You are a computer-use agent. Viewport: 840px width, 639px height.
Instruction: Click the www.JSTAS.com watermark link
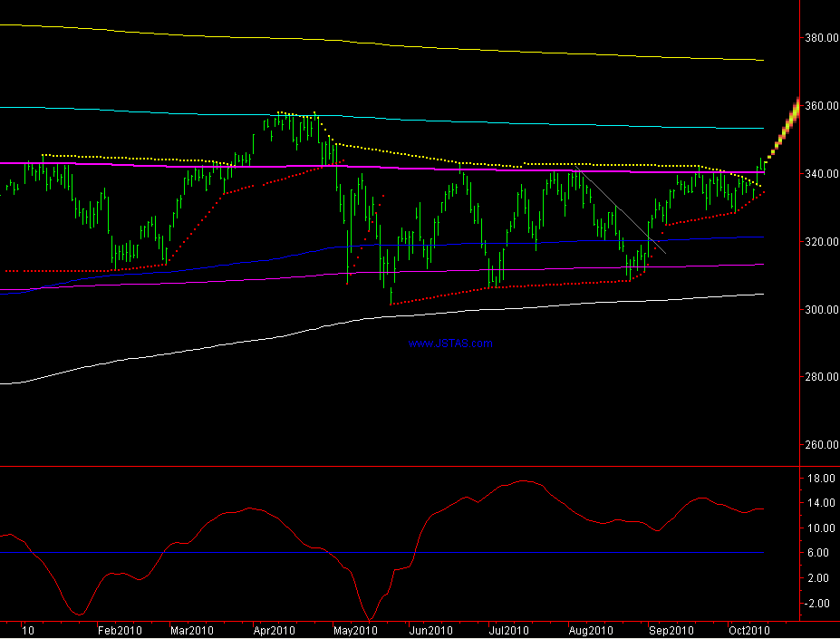click(x=450, y=344)
